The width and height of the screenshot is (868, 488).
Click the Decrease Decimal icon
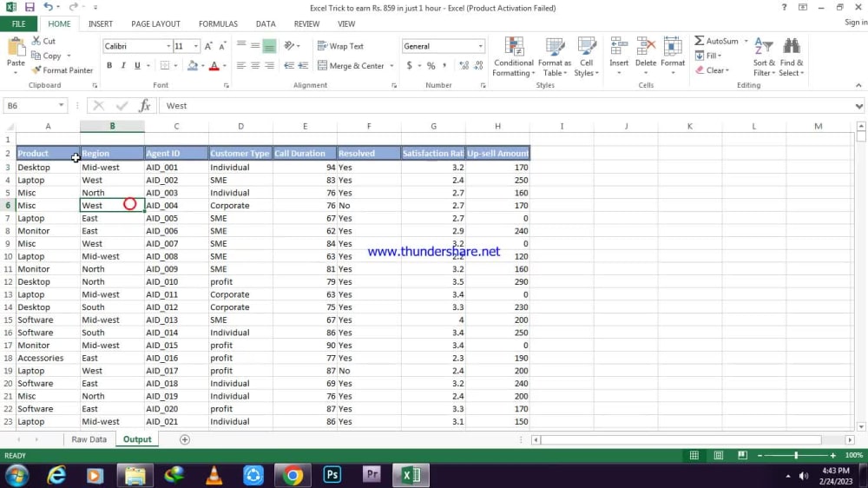[x=479, y=65]
